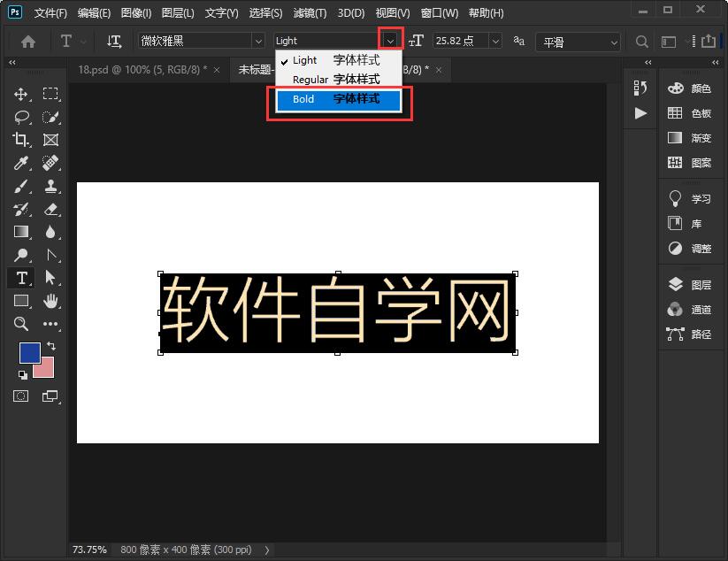Open the 文件(F) menu
The height and width of the screenshot is (561, 728).
coord(50,13)
